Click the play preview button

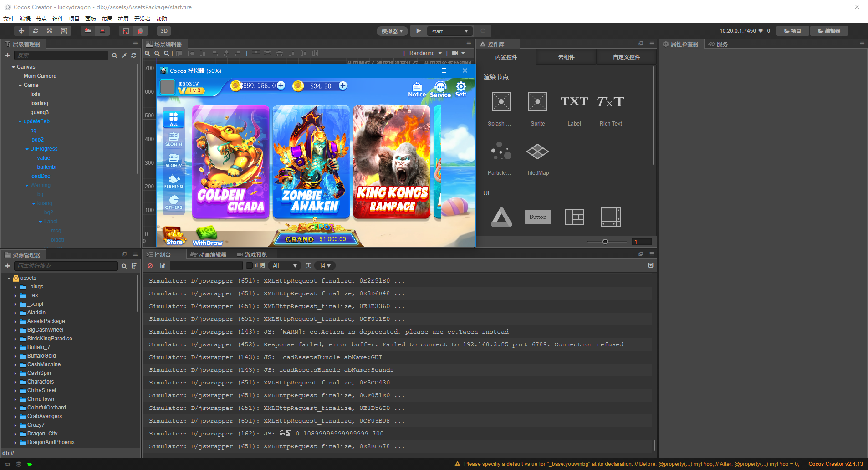click(419, 31)
